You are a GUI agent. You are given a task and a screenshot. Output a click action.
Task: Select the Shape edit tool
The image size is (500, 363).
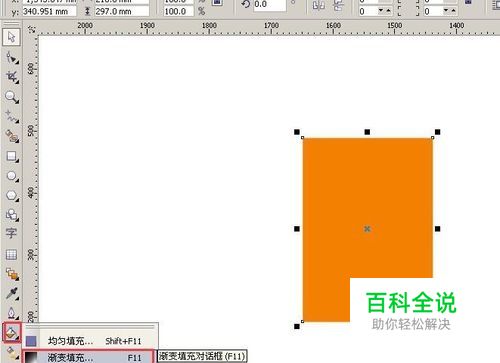pos(12,57)
